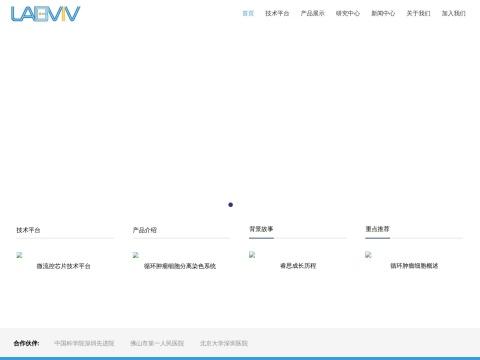Click the broken image under 背景故事
480x360 pixels.
point(252,255)
